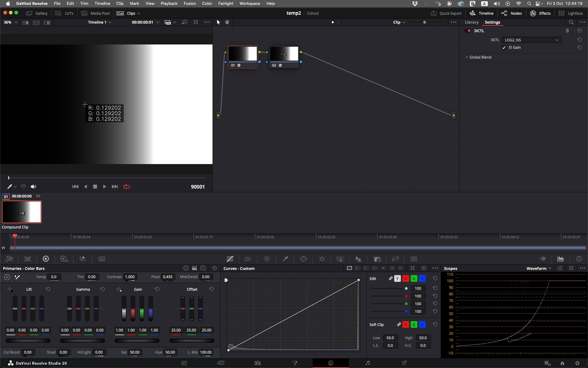Toggle the red channel in Curves edit
The width and height of the screenshot is (588, 368).
(405, 278)
